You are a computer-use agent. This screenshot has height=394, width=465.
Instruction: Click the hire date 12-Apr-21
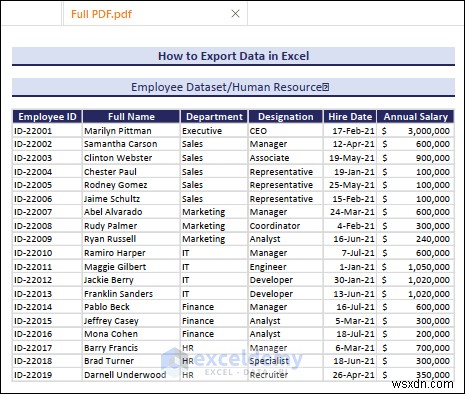click(354, 144)
